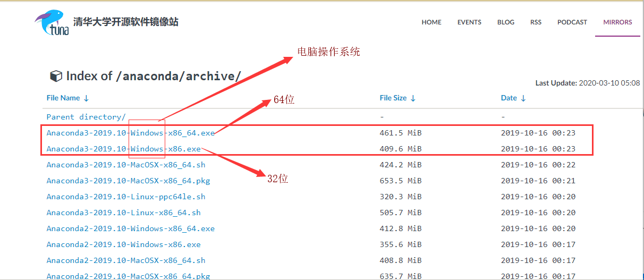Click the date 2019-10-16 00:21
This screenshot has width=644, height=280.
tap(538, 181)
